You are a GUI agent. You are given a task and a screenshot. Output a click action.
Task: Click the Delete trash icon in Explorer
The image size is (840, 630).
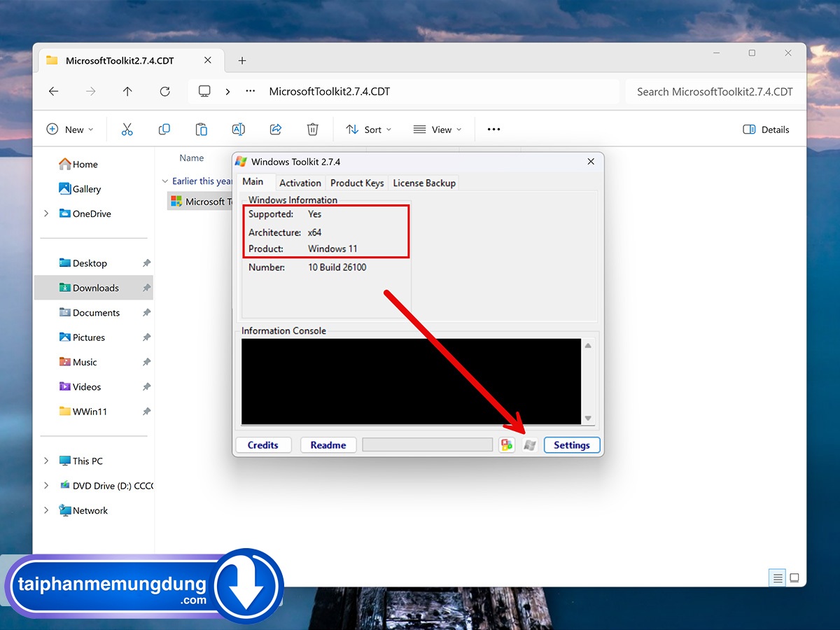coord(313,129)
